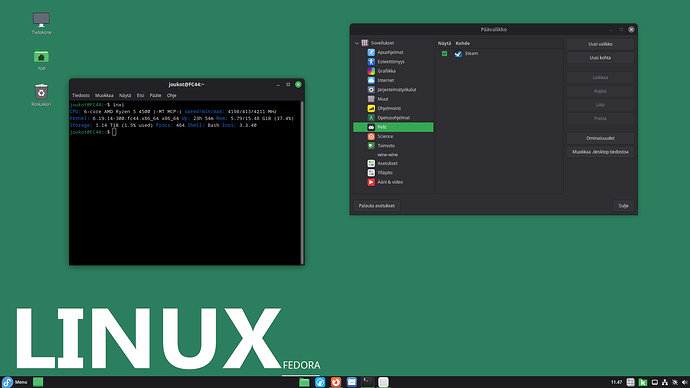Screen dimensions: 690x388
Task: Click the panel clock showing 11.47
Action: [617, 382]
